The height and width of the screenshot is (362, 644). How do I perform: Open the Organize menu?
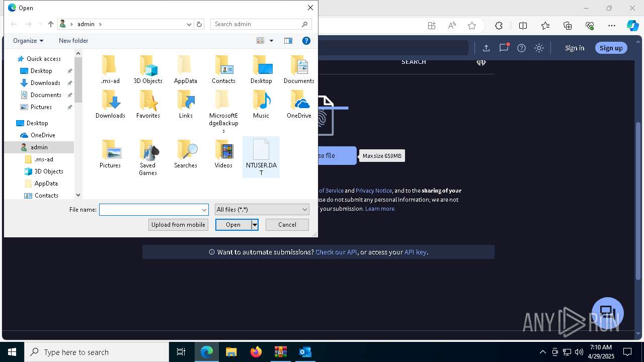(x=28, y=41)
